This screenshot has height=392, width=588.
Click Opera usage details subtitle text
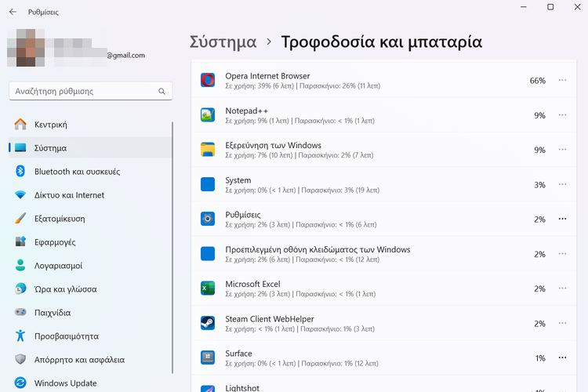point(303,86)
